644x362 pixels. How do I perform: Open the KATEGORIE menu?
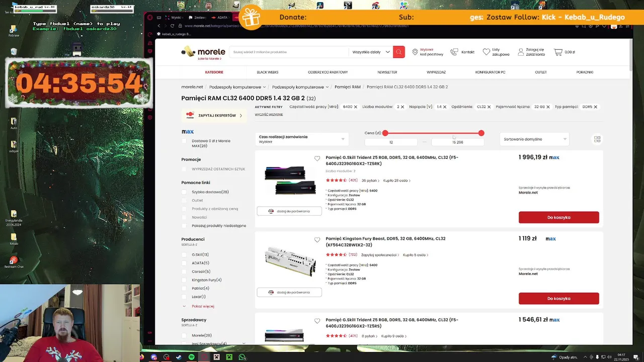214,72
